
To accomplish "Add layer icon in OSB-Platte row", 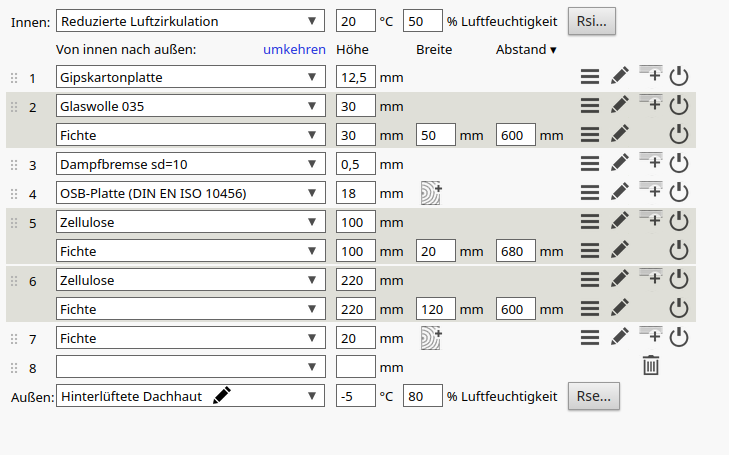I will 651,190.
